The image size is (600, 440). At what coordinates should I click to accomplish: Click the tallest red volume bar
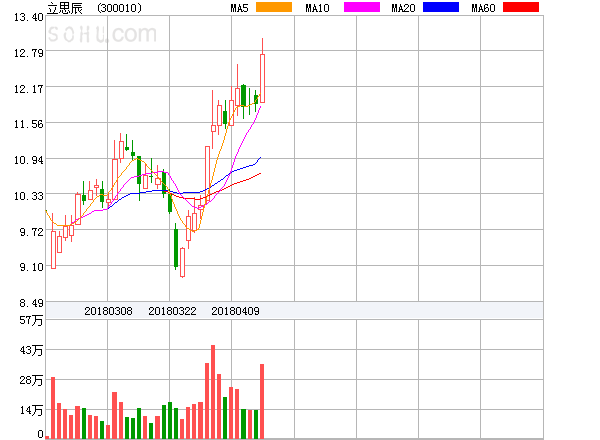coord(213,392)
